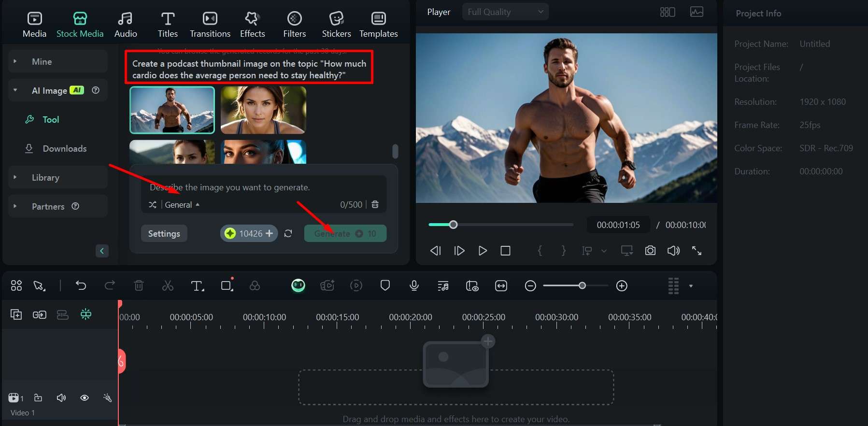The image size is (868, 426).
Task: Click the timeline zoom slider handle
Action: pyautogui.click(x=582, y=286)
